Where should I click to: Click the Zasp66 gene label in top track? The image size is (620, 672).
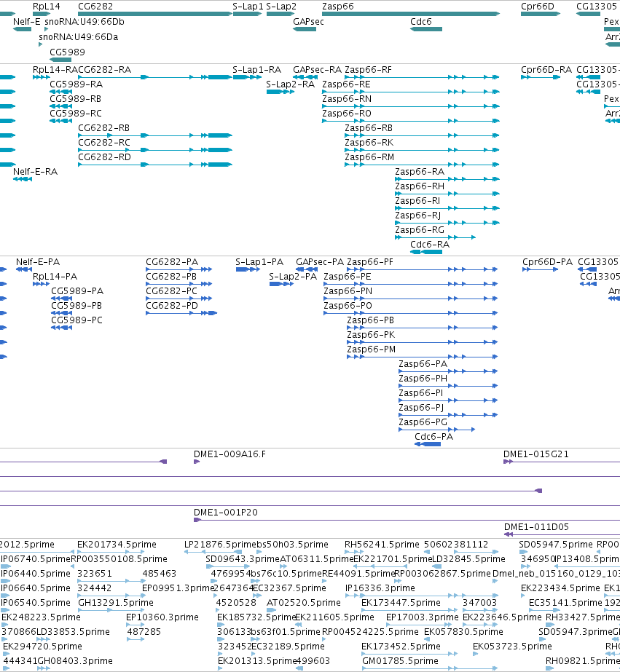click(x=338, y=7)
